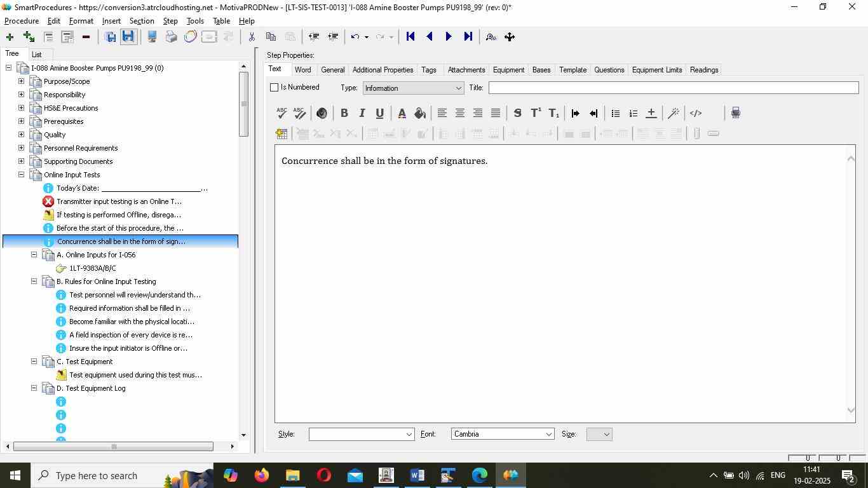Click the highlighted save floppy disk icon
The width and height of the screenshot is (868, 488).
click(128, 37)
